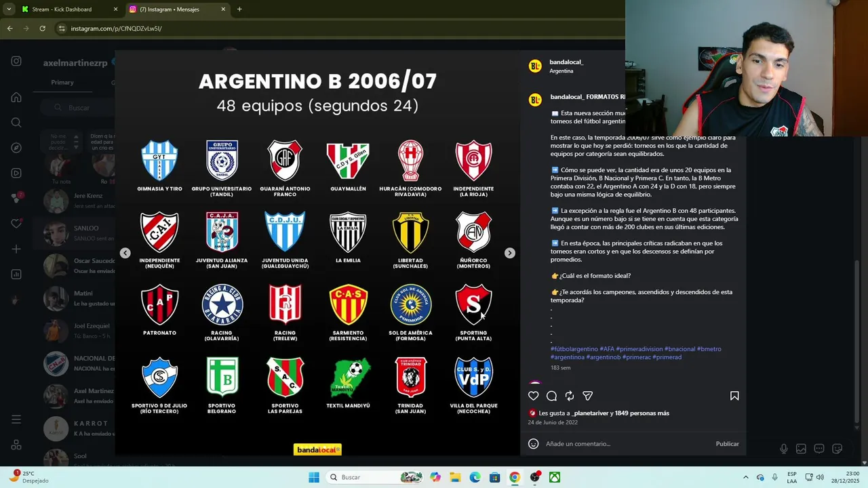The width and height of the screenshot is (868, 488).
Task: Select the Primary tab in the inbox
Action: (62, 83)
